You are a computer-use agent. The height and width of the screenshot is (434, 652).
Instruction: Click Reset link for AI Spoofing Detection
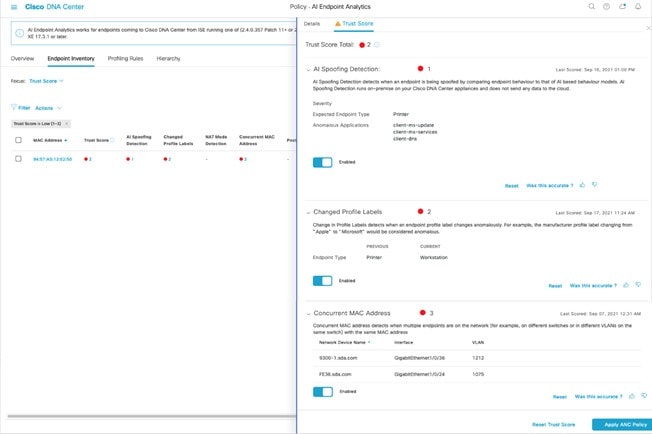[511, 186]
